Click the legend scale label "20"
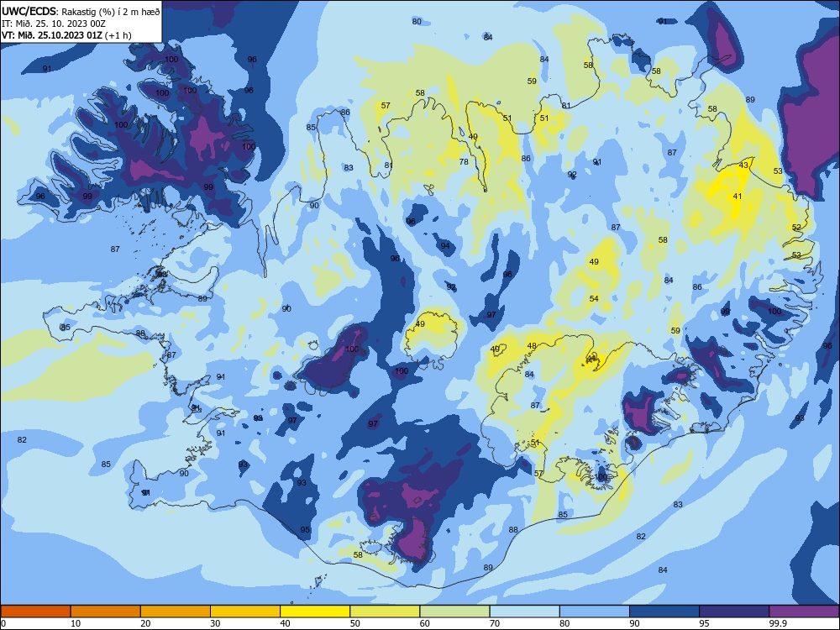This screenshot has width=840, height=630. point(145,623)
